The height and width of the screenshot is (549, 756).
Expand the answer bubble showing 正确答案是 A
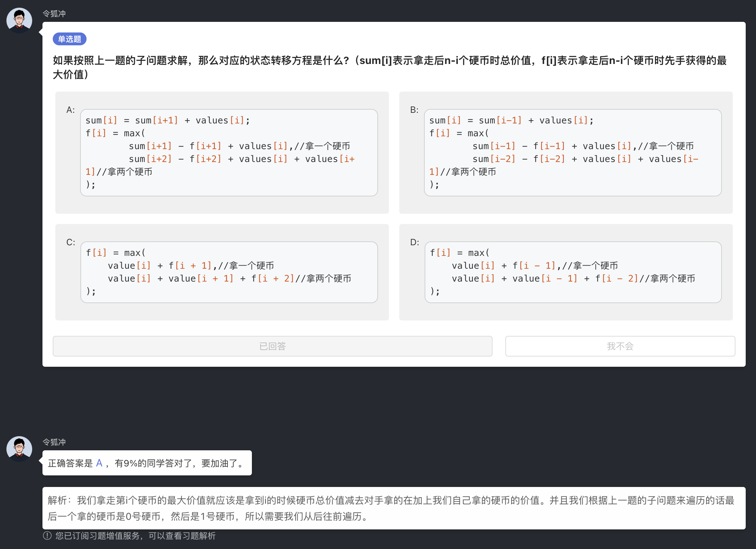tap(147, 463)
